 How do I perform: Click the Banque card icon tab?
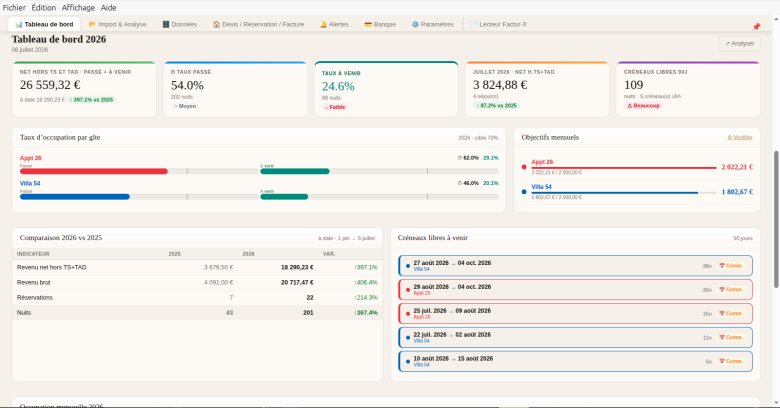(x=380, y=24)
